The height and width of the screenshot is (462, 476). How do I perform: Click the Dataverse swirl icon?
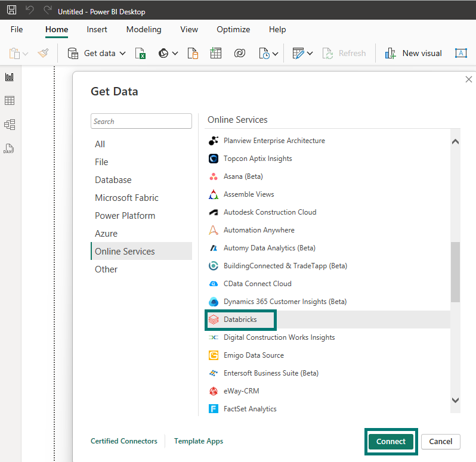(x=240, y=53)
